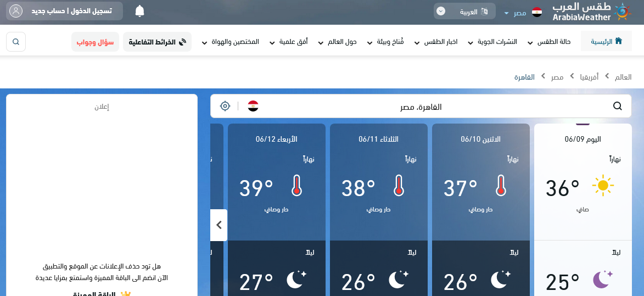Click the search magnifier icon in navbar

coord(16,42)
